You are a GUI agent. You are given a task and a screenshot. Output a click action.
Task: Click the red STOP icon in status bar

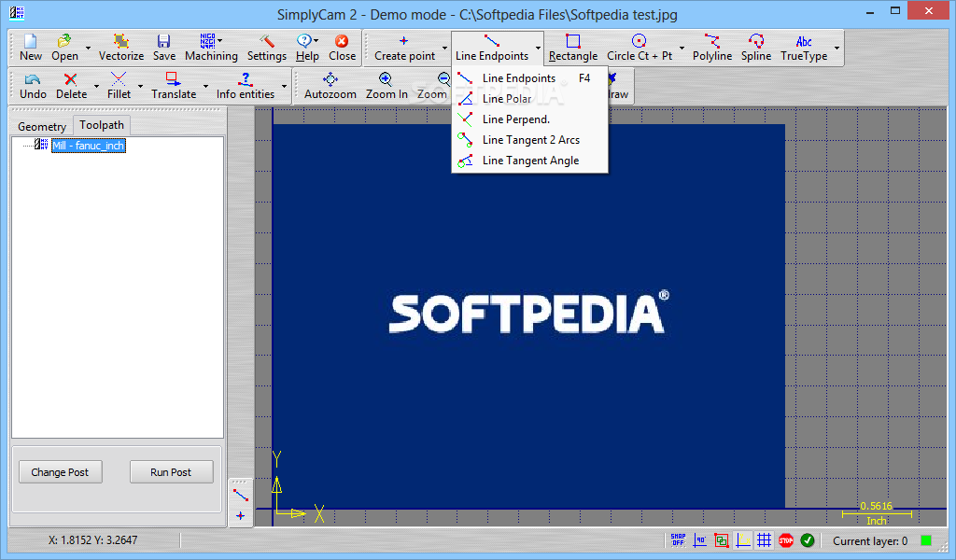click(786, 539)
